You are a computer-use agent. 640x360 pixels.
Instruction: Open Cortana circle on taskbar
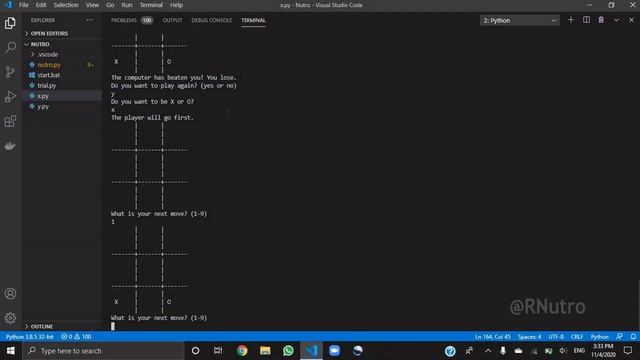196,351
